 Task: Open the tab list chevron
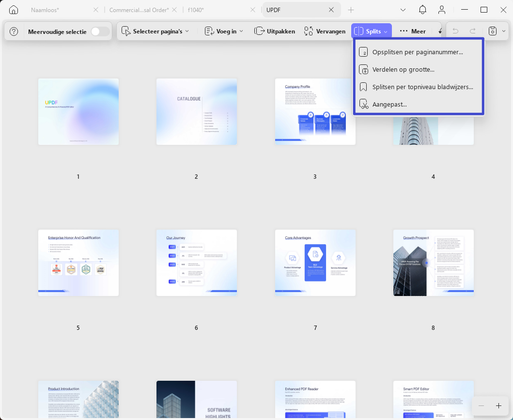[x=403, y=10]
